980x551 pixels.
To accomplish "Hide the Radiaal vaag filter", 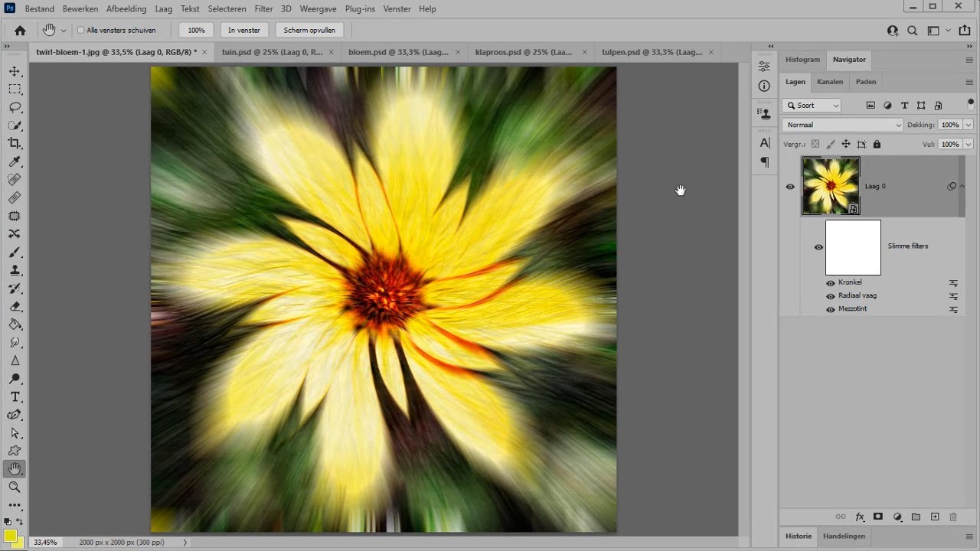I will tap(831, 296).
